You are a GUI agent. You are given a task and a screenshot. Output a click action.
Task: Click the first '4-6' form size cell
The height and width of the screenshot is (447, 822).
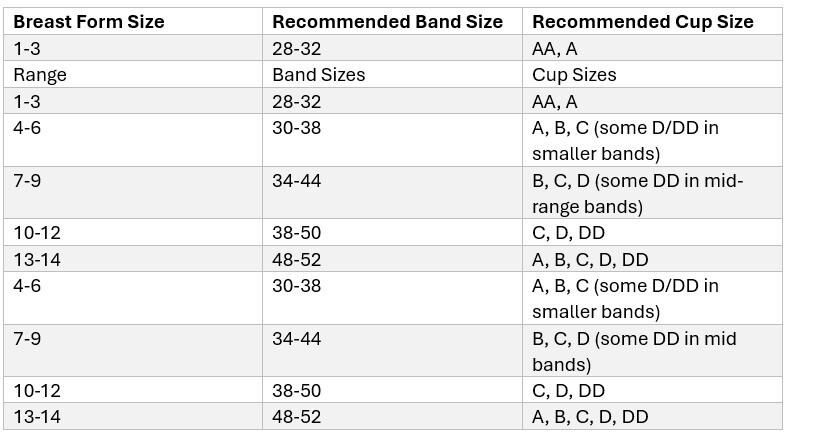click(133, 140)
